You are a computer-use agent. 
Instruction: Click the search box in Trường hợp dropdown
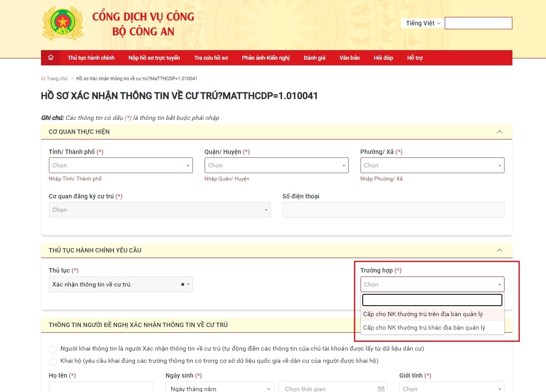pyautogui.click(x=432, y=300)
